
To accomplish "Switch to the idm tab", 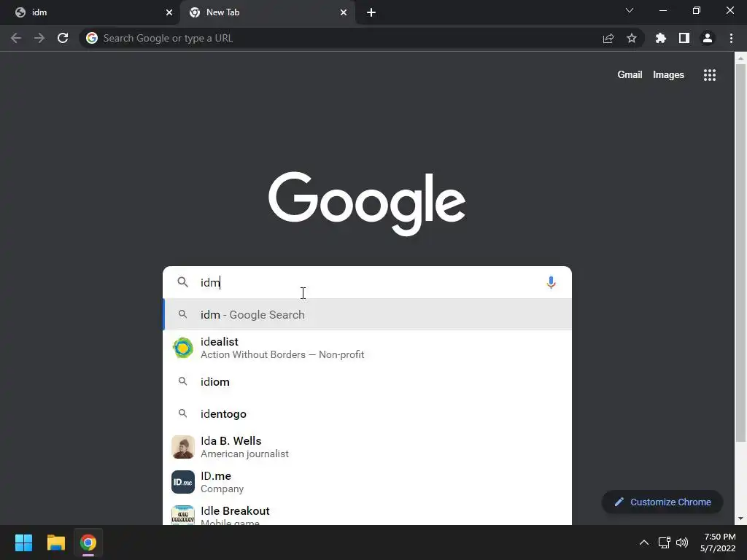I will pos(90,12).
